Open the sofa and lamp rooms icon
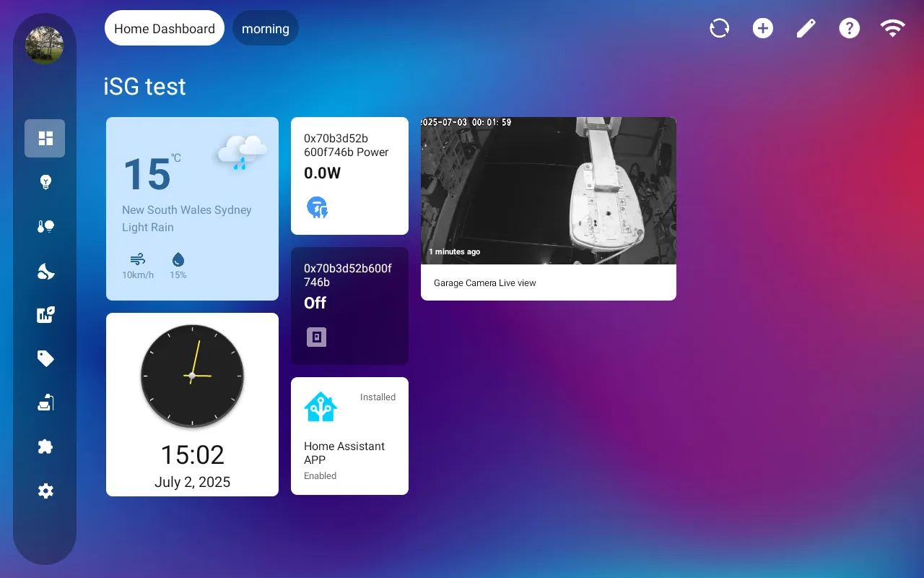This screenshot has width=924, height=578. [x=45, y=403]
